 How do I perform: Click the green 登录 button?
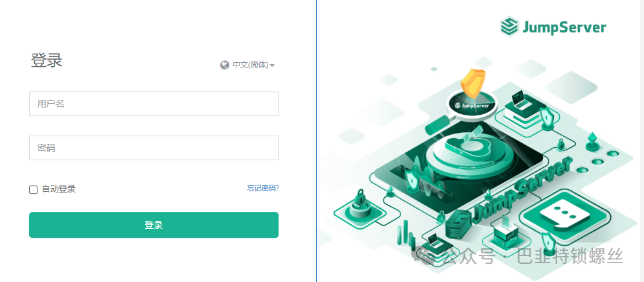pos(154,225)
